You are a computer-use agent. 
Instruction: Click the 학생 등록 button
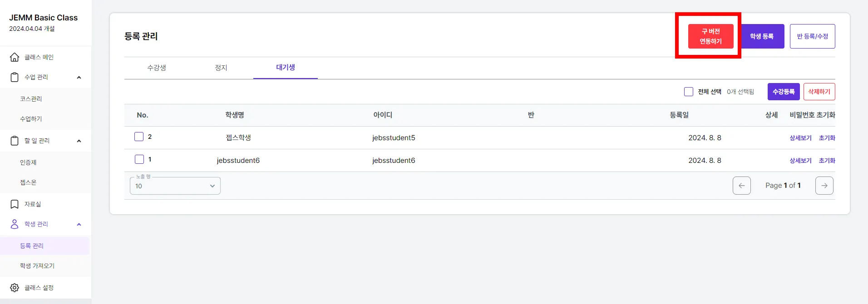point(762,36)
